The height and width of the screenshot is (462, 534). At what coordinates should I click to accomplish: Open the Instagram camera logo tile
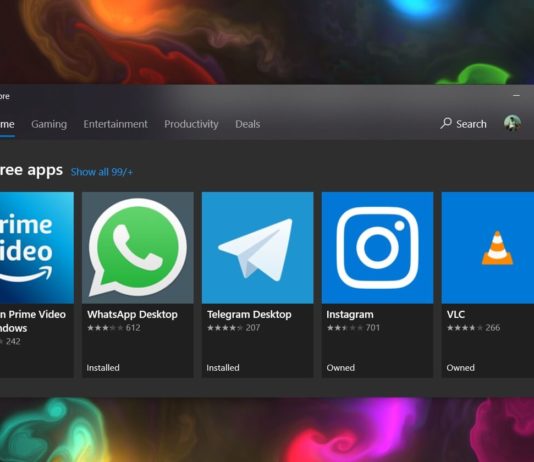pos(377,248)
